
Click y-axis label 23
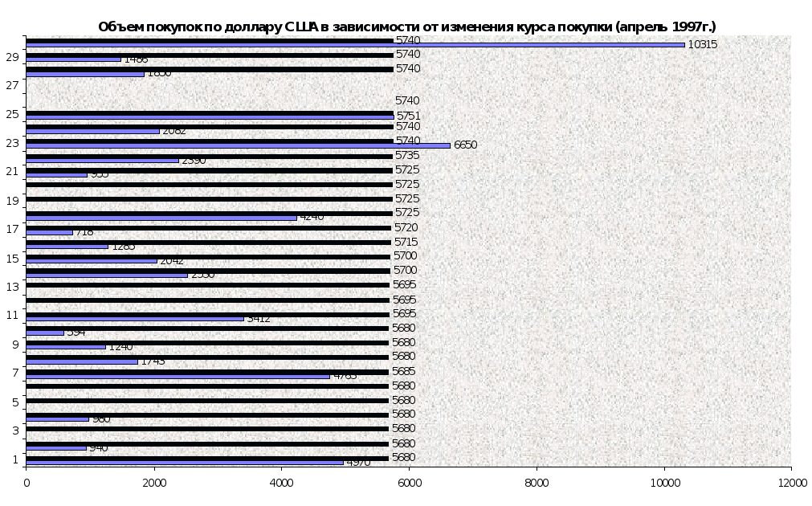[x=12, y=143]
